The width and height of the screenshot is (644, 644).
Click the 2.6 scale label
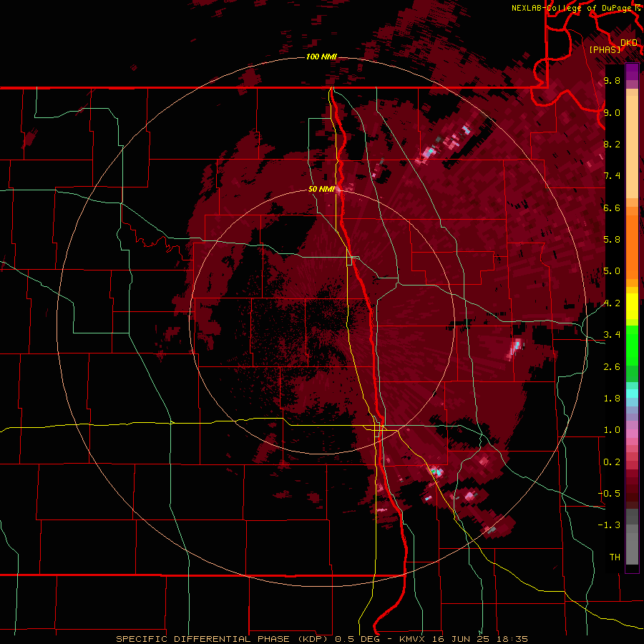(x=612, y=367)
